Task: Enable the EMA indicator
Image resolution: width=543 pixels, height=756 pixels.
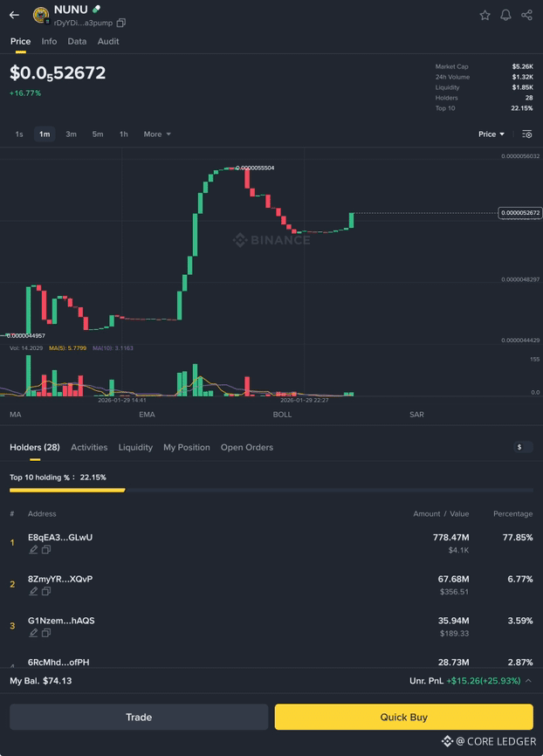Action: click(147, 414)
